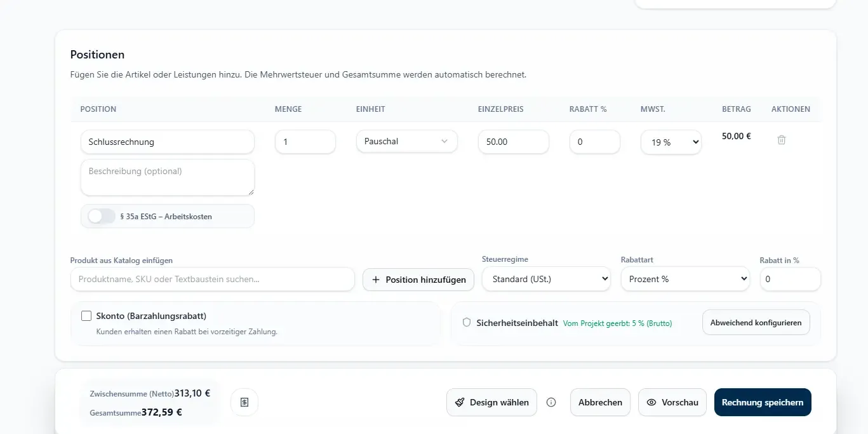Delete the Schlussrechnung position via trash icon
This screenshot has height=434, width=868.
pos(782,140)
